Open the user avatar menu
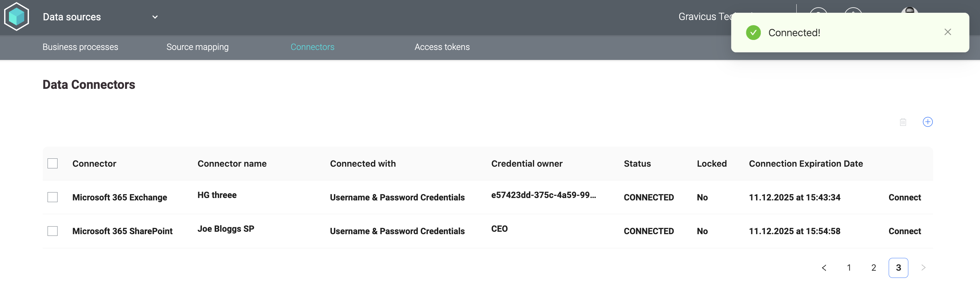Screen dimensions: 980x292 click(x=909, y=10)
